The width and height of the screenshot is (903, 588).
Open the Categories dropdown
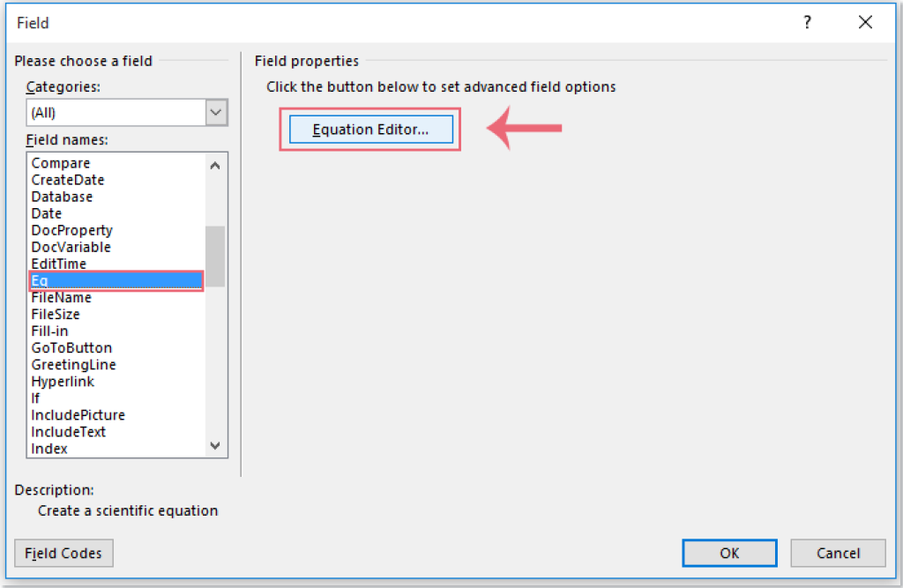coord(214,112)
